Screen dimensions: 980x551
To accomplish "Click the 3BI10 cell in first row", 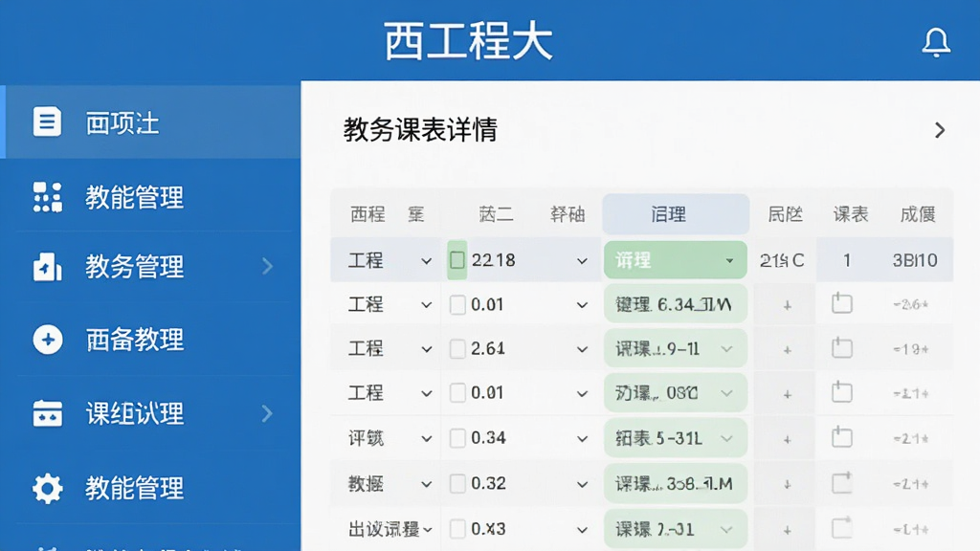I will coord(914,260).
